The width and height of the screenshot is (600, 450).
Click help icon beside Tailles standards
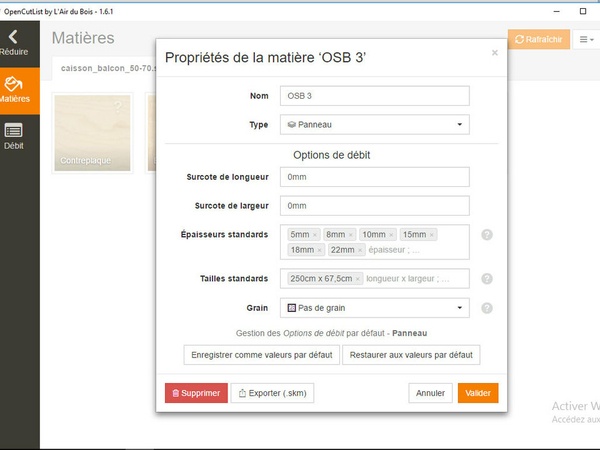(x=487, y=279)
